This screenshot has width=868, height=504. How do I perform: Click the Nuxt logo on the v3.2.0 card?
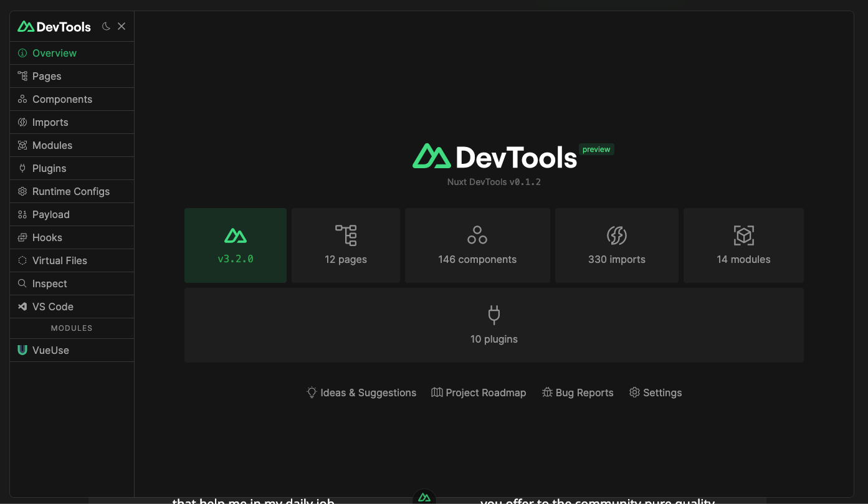[236, 235]
